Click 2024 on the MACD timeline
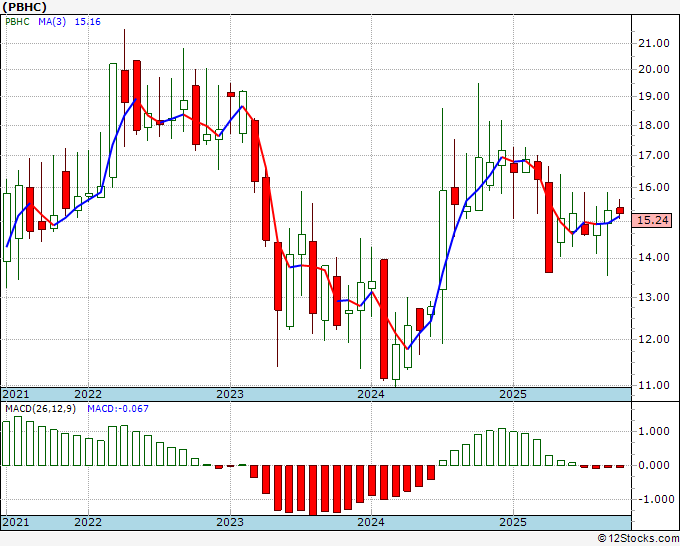Image resolution: width=680 pixels, height=546 pixels. pyautogui.click(x=371, y=522)
